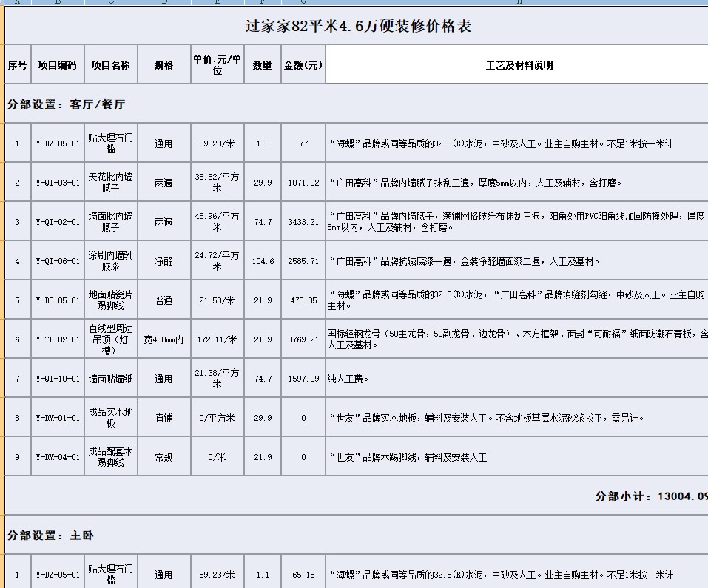Select unit price 35.82/平方米
708x588 pixels.
pyautogui.click(x=218, y=182)
